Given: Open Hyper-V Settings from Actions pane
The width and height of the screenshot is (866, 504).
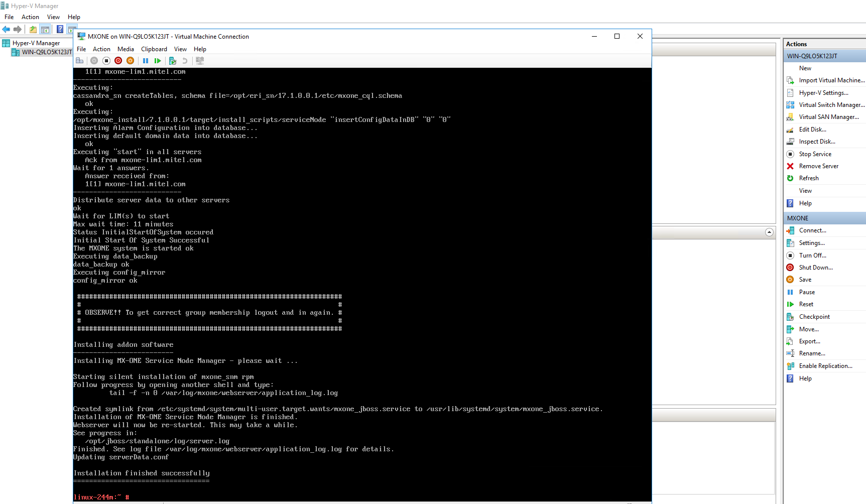Looking at the screenshot, I should tap(823, 93).
